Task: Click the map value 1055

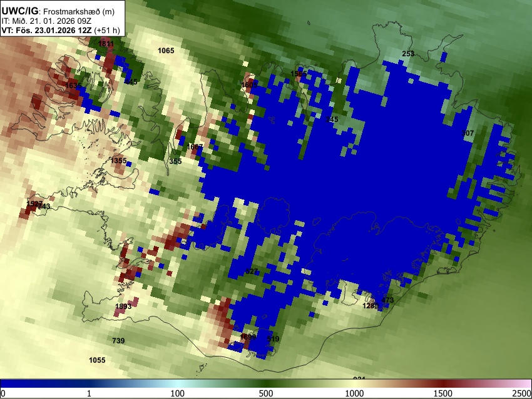Action: (x=97, y=360)
